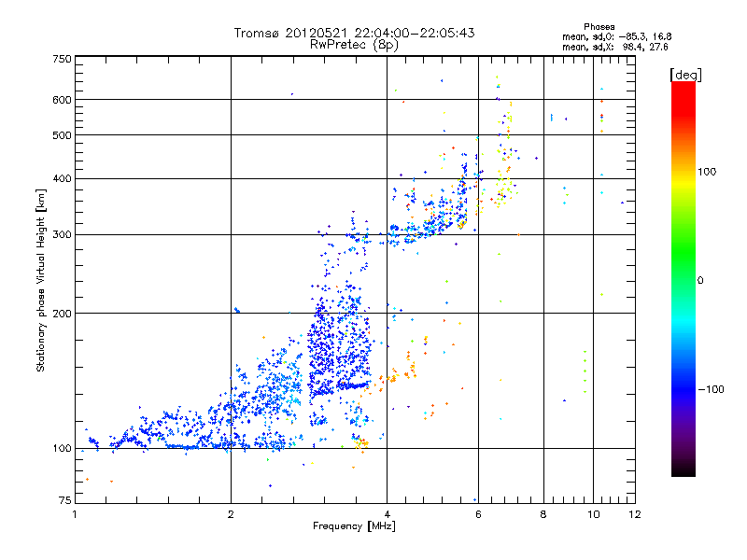The height and width of the screenshot is (560, 747).
Task: Click the subtitle "RwPretec (8p)"
Action: (x=354, y=45)
